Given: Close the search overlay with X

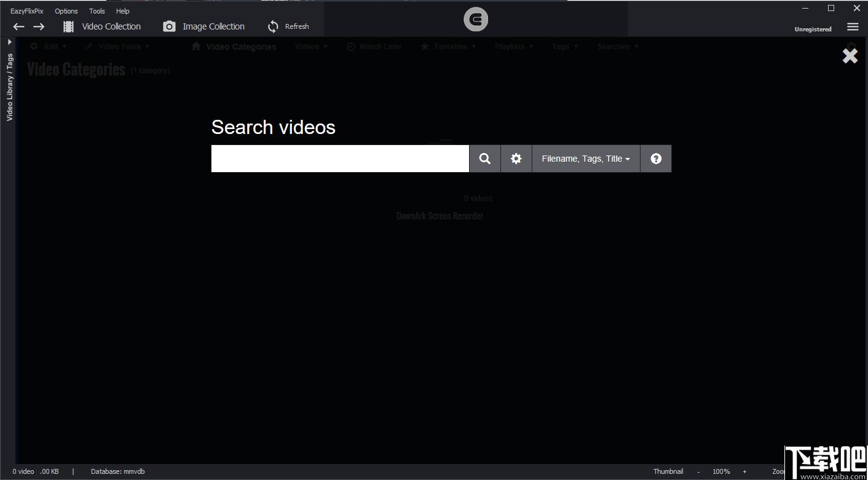Looking at the screenshot, I should [x=850, y=56].
